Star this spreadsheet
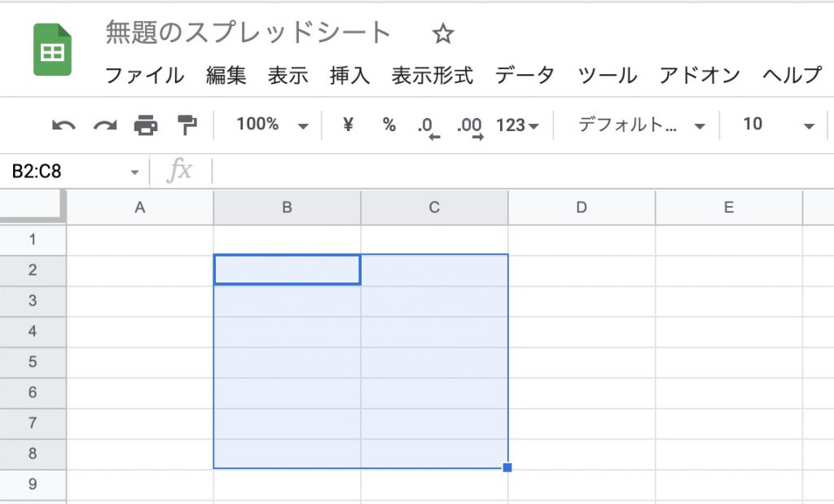 [442, 34]
